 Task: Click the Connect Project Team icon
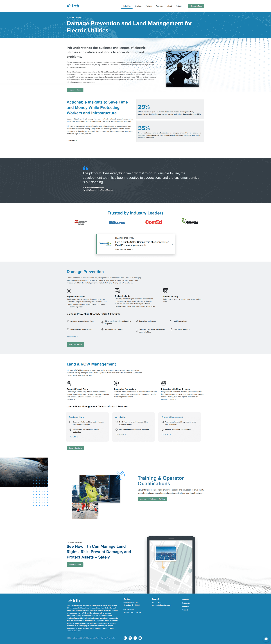69,383
